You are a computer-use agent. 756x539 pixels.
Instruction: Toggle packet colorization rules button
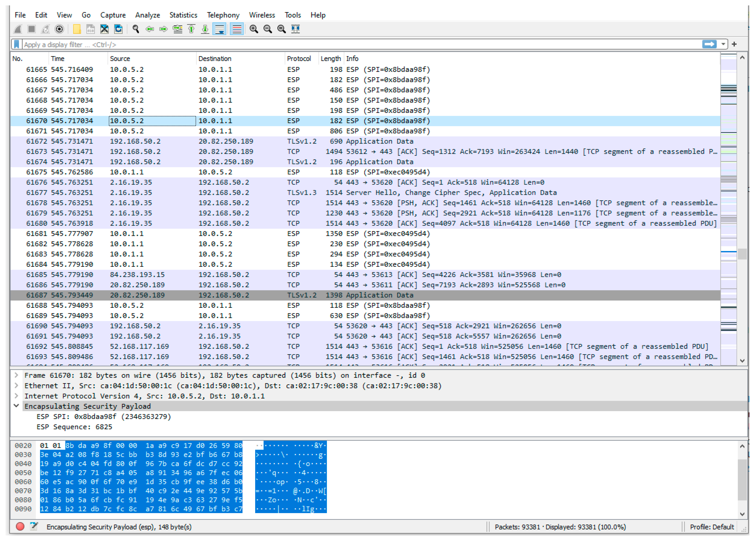pos(237,29)
